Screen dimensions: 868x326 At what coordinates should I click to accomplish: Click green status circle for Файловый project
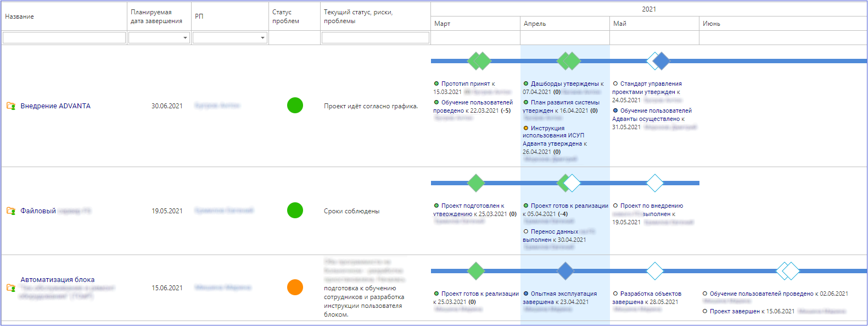coord(295,211)
